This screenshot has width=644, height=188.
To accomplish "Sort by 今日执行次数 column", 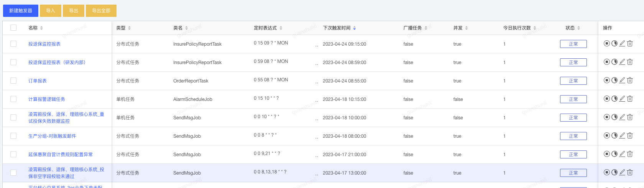I will (535, 28).
